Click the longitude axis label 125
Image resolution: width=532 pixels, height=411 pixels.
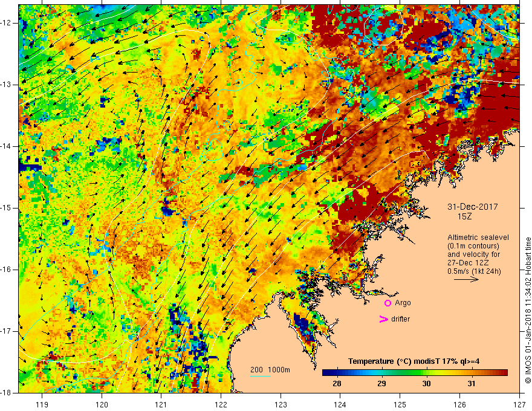click(x=400, y=404)
